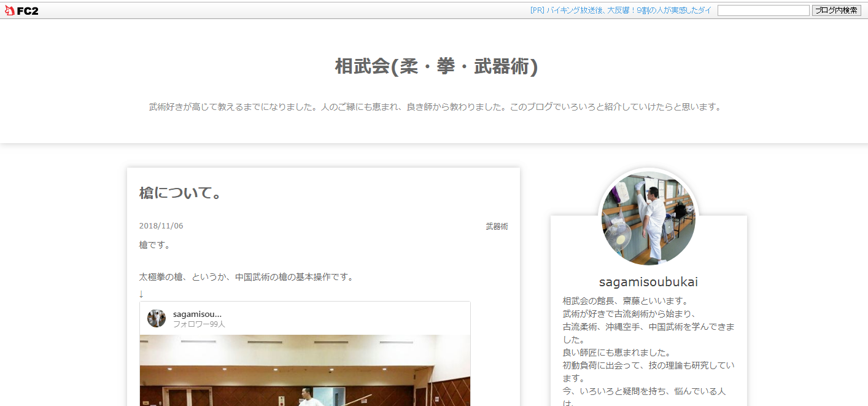Focus the blog search text field
The image size is (868, 406).
[763, 10]
